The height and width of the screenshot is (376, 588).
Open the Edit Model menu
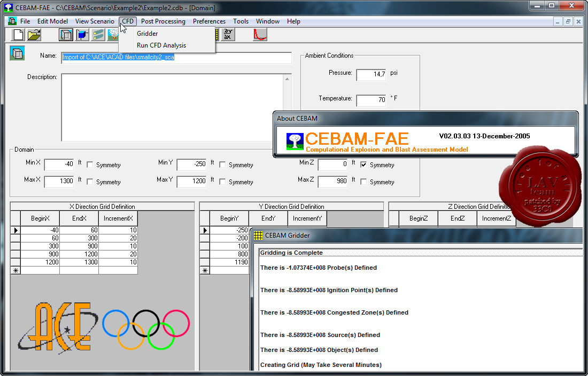pos(52,21)
